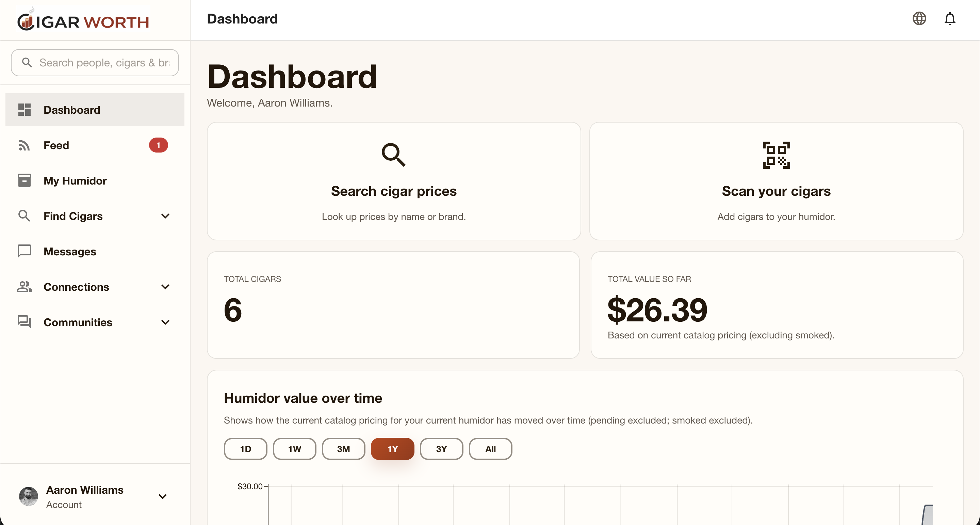980x525 pixels.
Task: Select the 1D time range
Action: pos(245,449)
